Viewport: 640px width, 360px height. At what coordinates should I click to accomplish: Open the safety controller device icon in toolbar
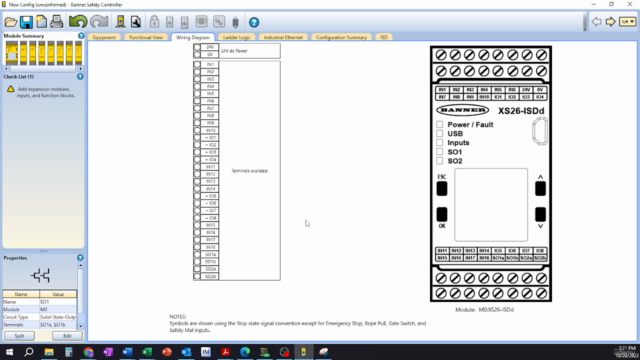[x=120, y=22]
